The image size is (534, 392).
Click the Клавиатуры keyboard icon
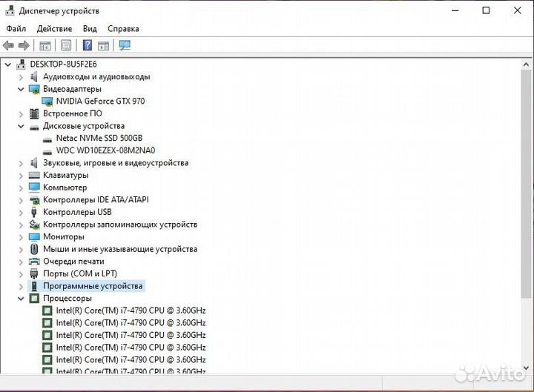[34, 175]
